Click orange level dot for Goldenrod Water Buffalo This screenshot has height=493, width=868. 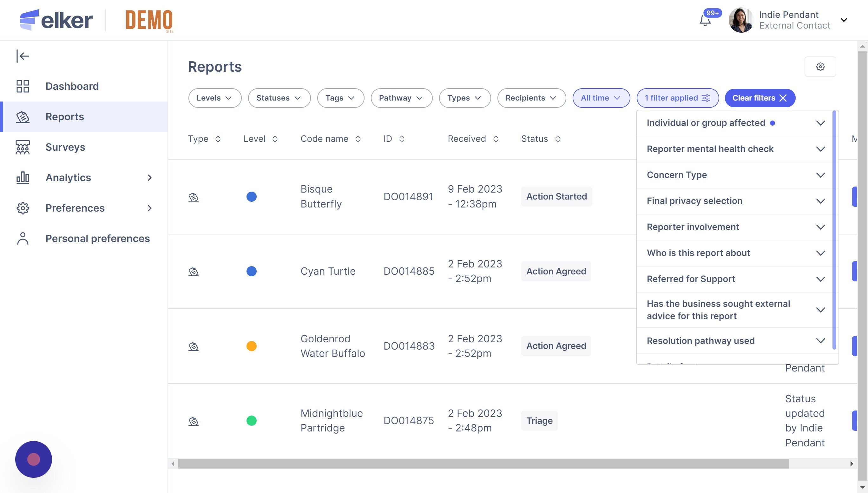251,346
